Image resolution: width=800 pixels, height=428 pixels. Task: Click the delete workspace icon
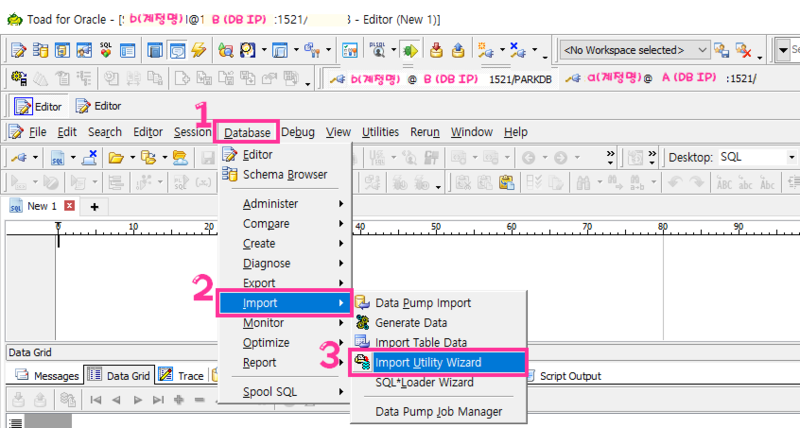point(743,50)
